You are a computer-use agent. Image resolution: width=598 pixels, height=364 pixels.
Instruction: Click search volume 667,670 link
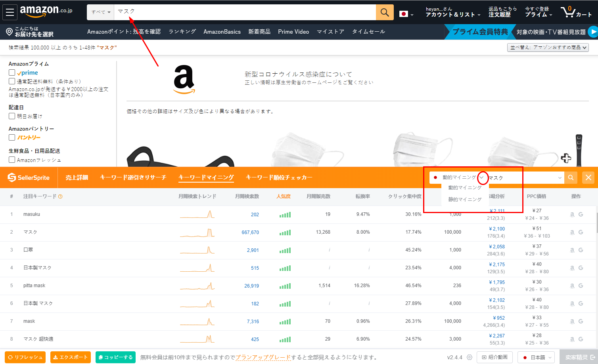pos(250,233)
